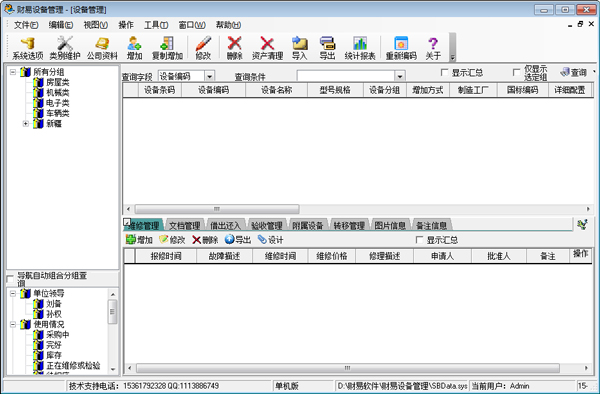Image resolution: width=600 pixels, height=394 pixels.
Task: Click the 修改 pencil toolbar icon
Action: [203, 48]
